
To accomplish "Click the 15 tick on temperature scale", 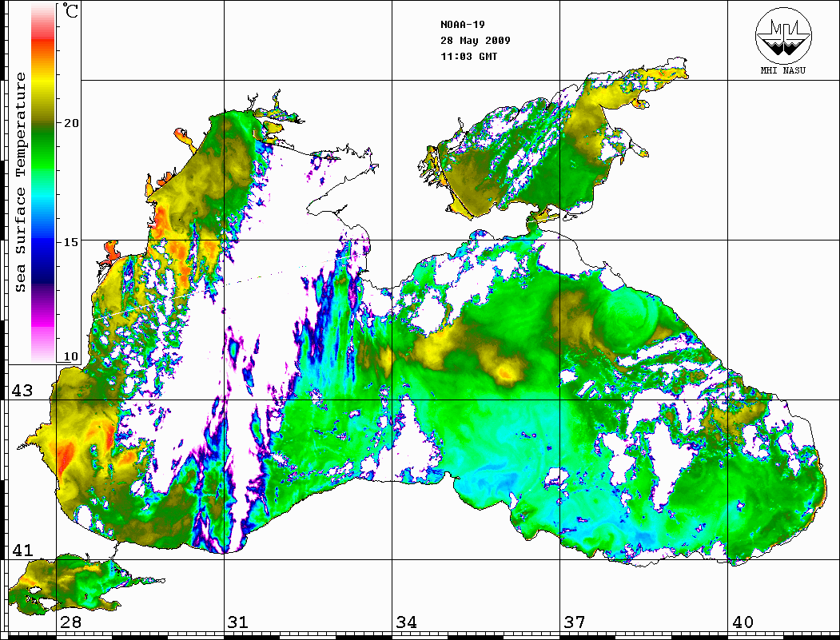I will coord(71,242).
